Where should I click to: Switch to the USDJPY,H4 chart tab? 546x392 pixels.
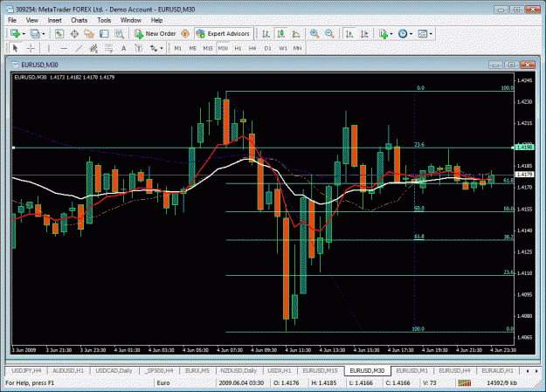[x=26, y=371]
